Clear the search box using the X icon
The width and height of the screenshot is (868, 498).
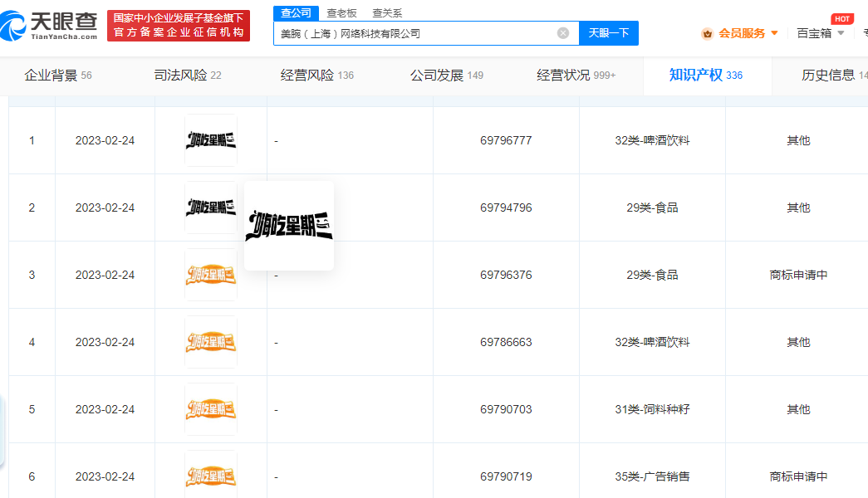coord(562,32)
